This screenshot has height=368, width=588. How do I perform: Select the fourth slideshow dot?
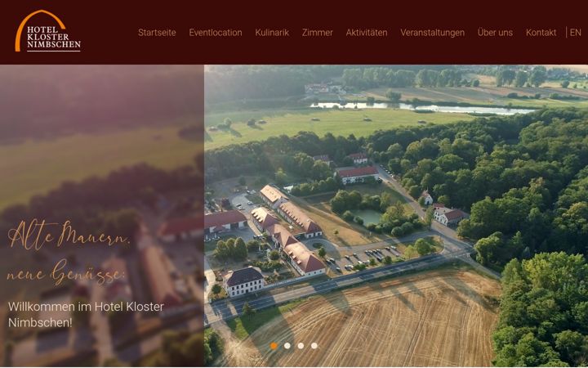click(314, 346)
